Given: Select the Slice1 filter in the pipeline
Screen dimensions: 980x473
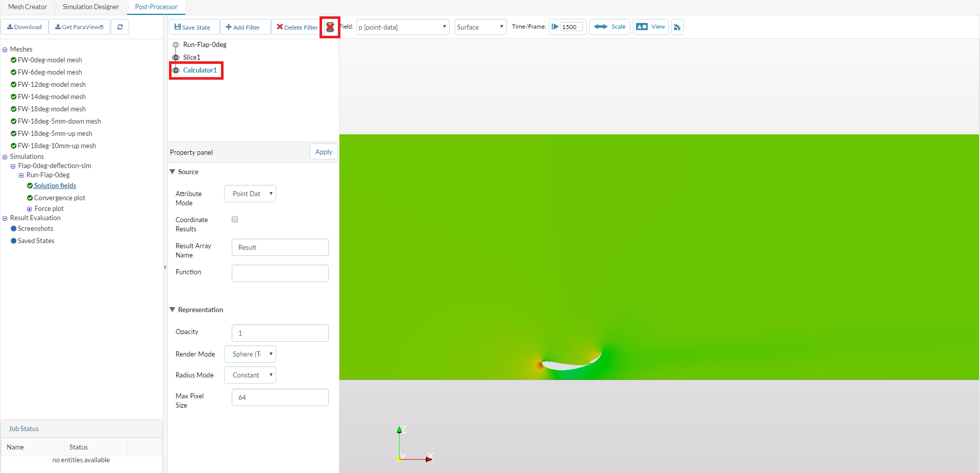Looking at the screenshot, I should click(x=192, y=58).
